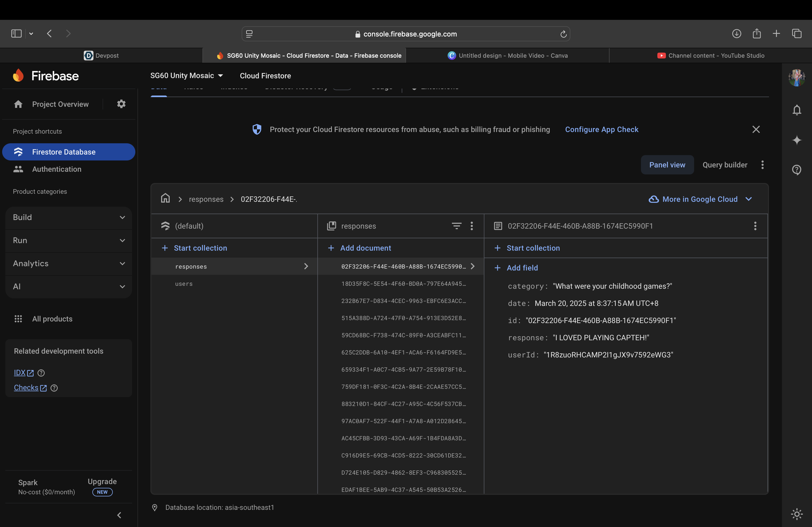
Task: Open SG60 Unity Mosaic project dropdown
Action: pos(187,76)
